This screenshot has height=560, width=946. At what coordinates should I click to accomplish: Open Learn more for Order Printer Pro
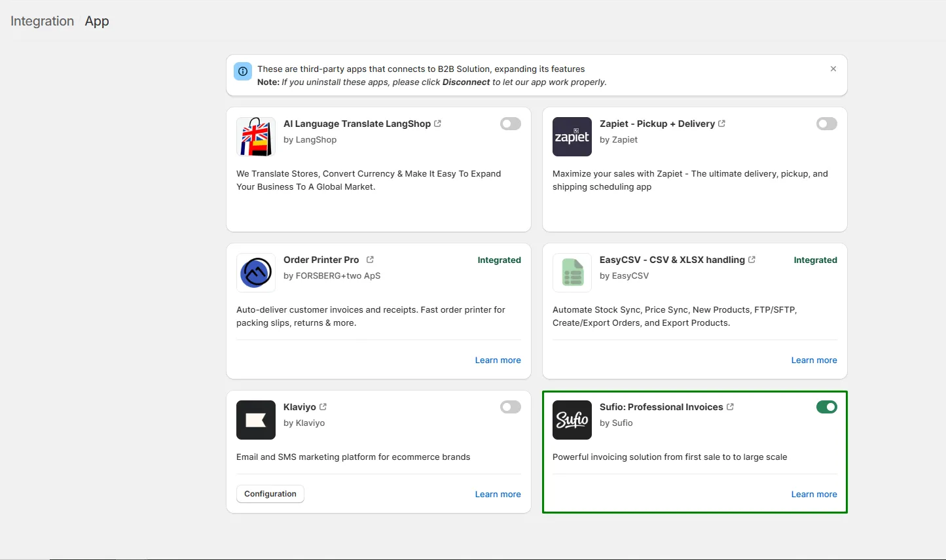pyautogui.click(x=498, y=360)
